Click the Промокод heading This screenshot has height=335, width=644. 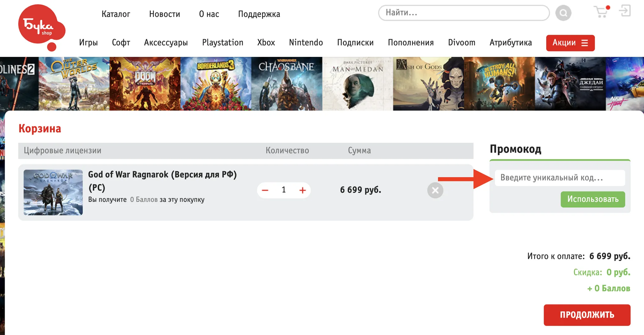(x=516, y=149)
